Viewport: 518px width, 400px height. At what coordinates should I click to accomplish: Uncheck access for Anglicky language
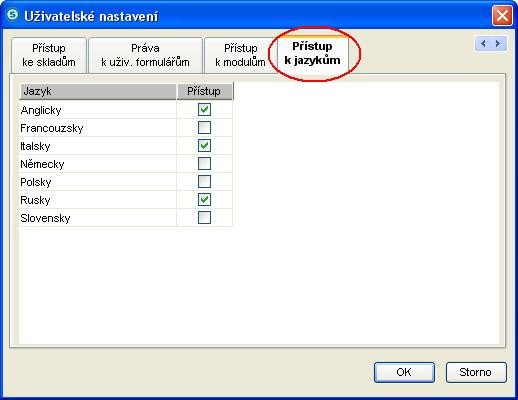point(204,109)
